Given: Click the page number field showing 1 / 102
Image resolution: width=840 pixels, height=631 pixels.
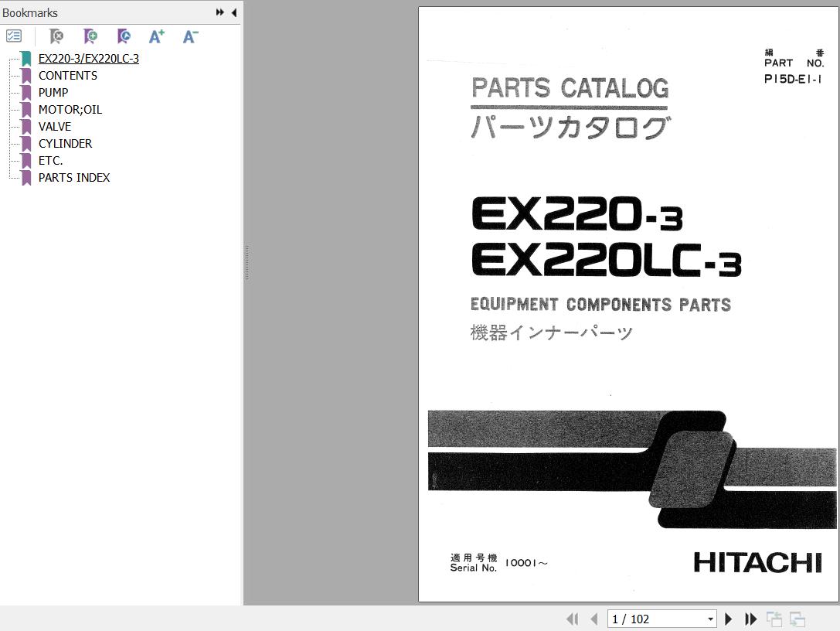Looking at the screenshot, I should 656,619.
